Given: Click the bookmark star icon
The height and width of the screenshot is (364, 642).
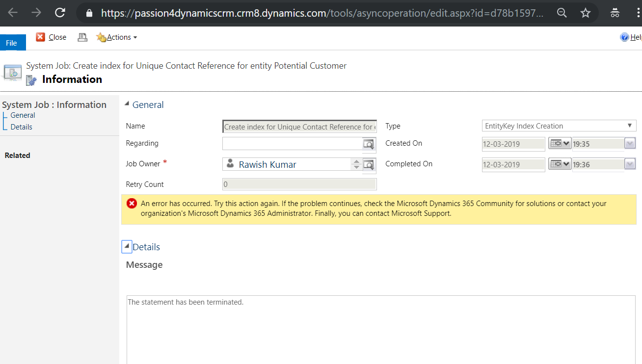Looking at the screenshot, I should 585,13.
